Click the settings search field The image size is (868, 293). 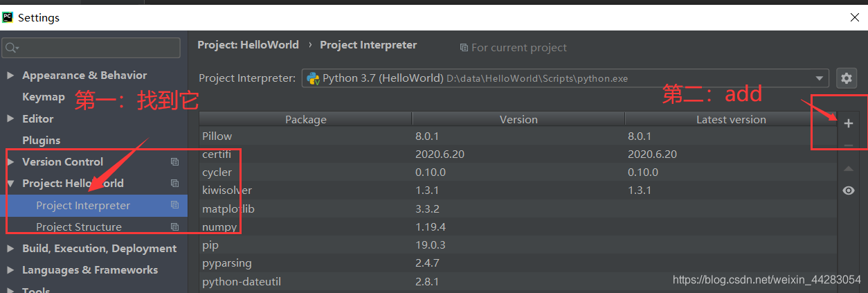pyautogui.click(x=91, y=47)
